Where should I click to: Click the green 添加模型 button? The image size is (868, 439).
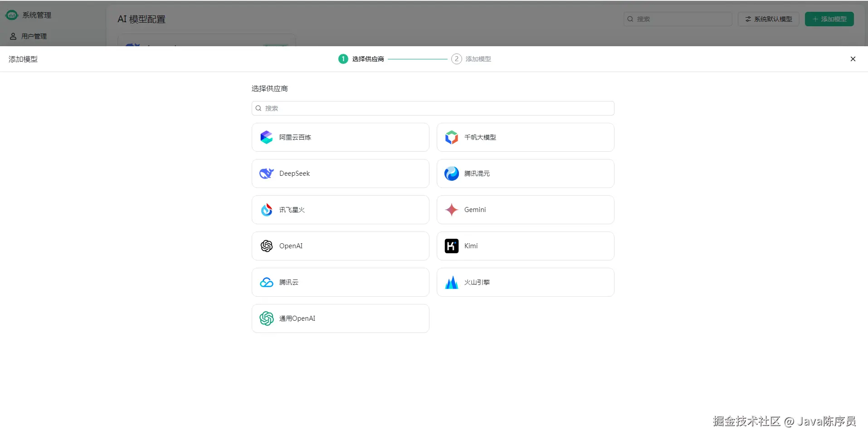coord(829,19)
